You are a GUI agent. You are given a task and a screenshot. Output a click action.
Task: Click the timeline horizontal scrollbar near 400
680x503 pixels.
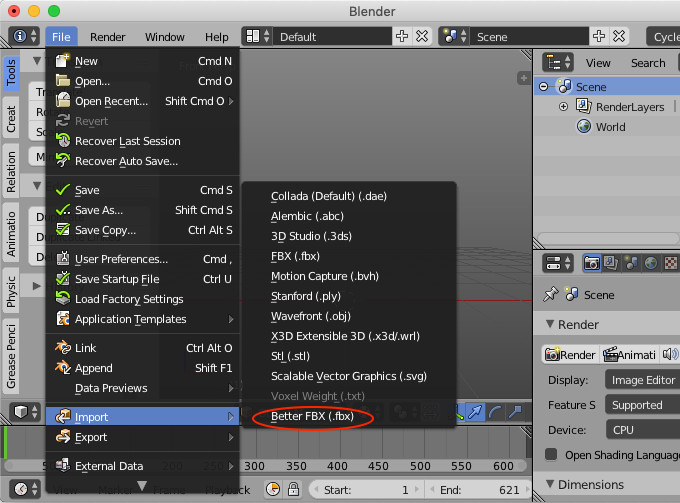point(265,466)
